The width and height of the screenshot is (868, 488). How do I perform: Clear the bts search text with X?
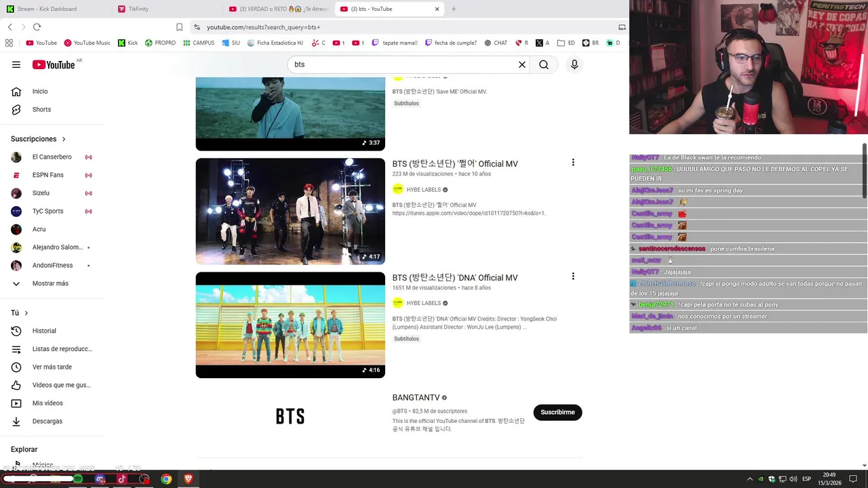522,64
